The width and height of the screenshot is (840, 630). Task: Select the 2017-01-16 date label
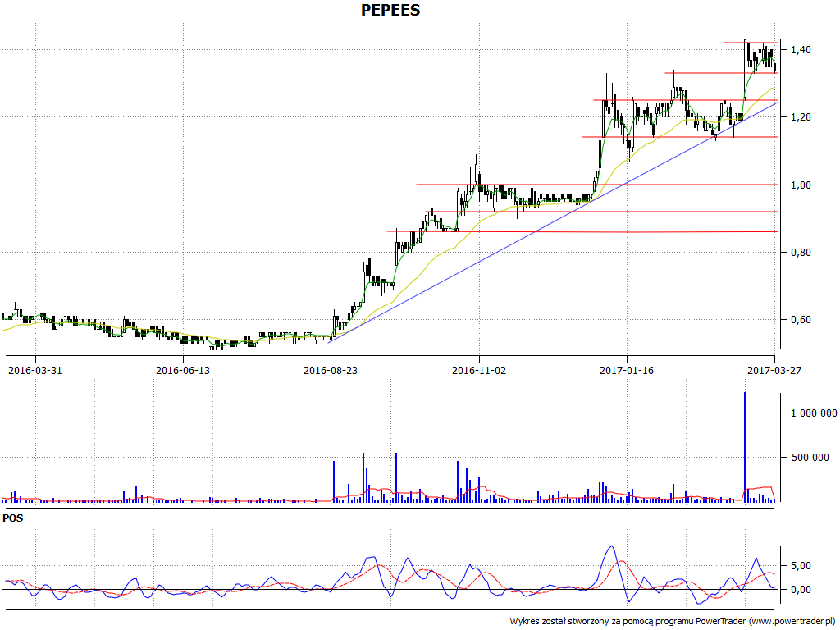pyautogui.click(x=626, y=370)
